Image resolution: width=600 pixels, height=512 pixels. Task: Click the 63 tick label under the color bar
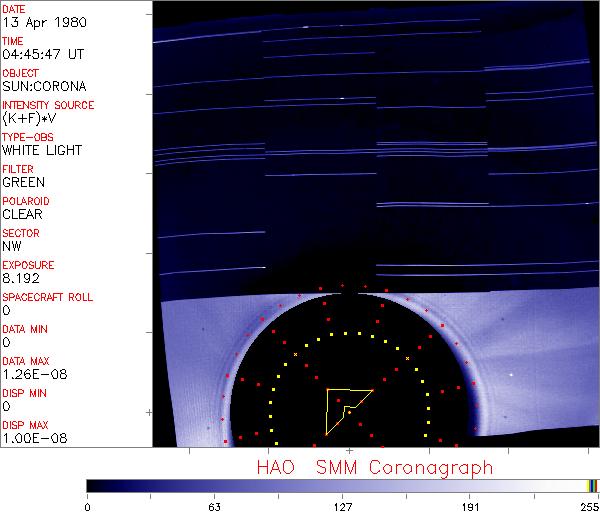pos(214,504)
